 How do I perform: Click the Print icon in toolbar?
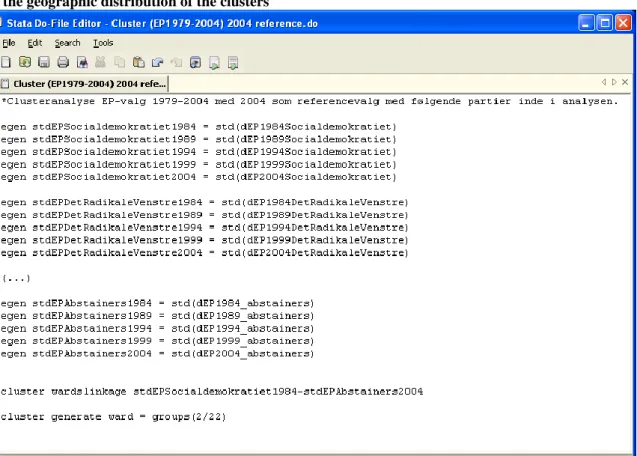63,62
